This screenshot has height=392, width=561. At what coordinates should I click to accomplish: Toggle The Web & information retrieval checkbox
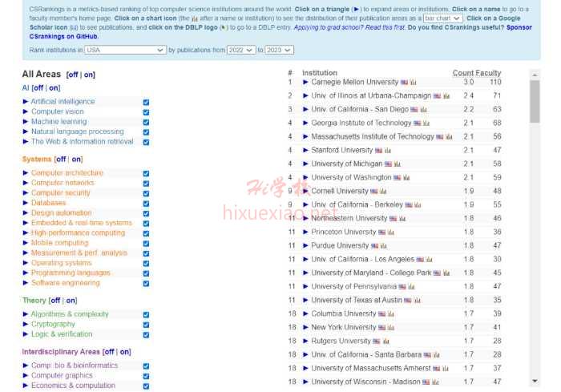146,142
